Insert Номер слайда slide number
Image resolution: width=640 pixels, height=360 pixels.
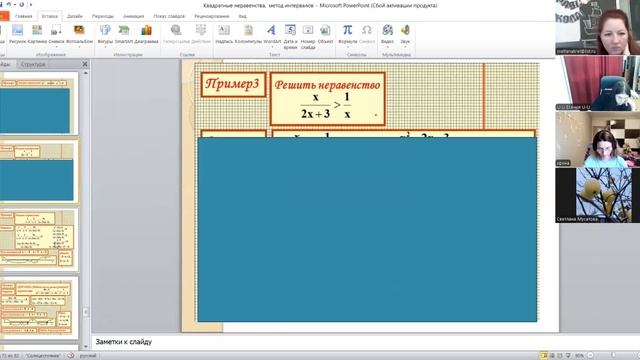coord(308,36)
